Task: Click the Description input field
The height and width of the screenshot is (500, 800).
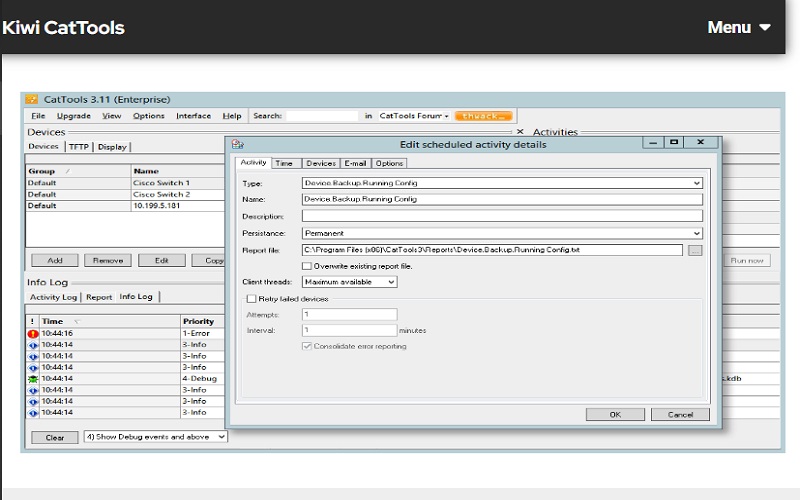Action: (502, 216)
